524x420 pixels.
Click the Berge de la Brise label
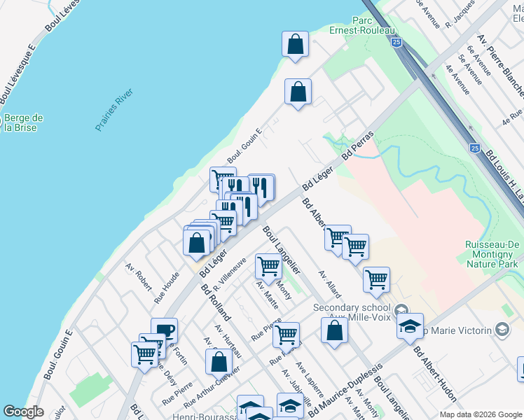click(x=23, y=123)
